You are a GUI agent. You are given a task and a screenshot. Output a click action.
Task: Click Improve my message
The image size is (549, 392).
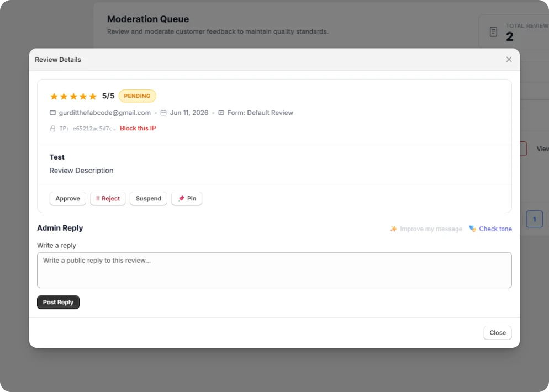(426, 229)
